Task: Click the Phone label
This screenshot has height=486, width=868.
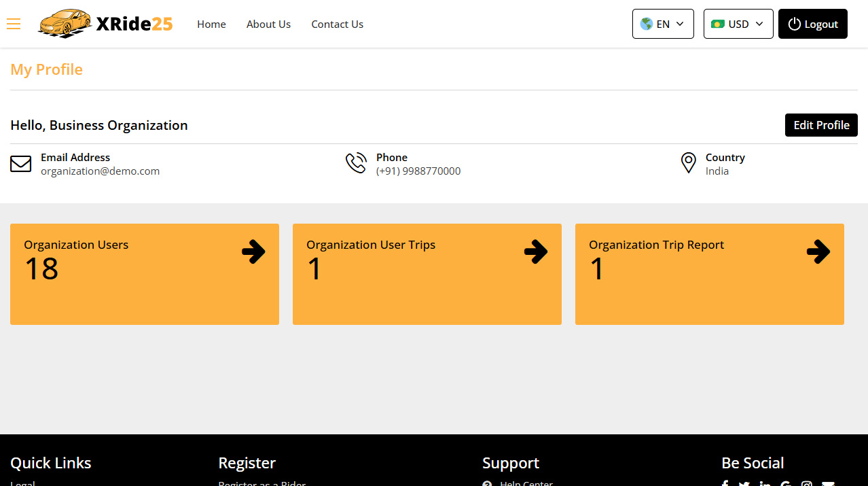Action: (x=392, y=157)
